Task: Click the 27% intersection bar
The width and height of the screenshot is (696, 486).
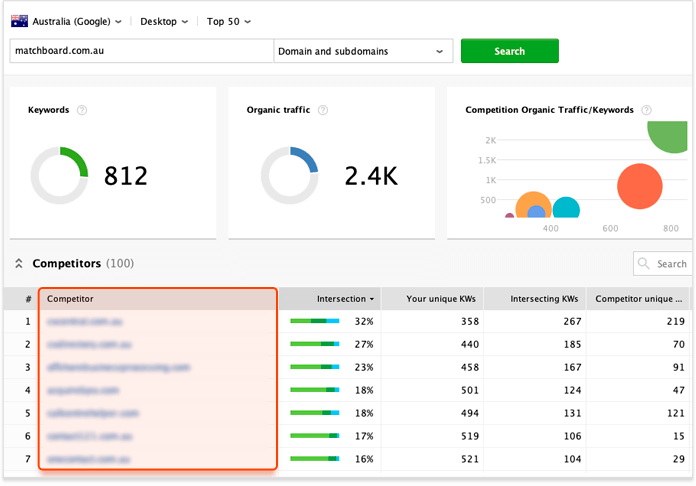Action: point(315,344)
